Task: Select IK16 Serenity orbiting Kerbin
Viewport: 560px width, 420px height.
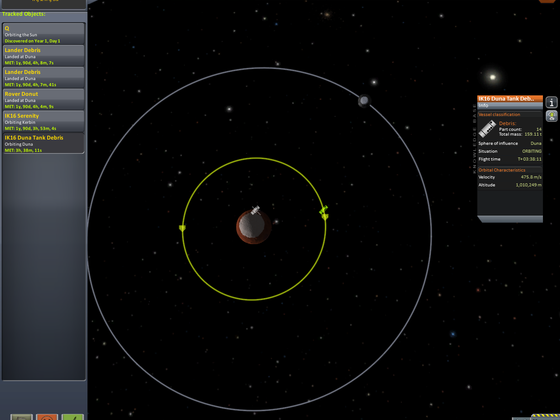Action: (44, 121)
